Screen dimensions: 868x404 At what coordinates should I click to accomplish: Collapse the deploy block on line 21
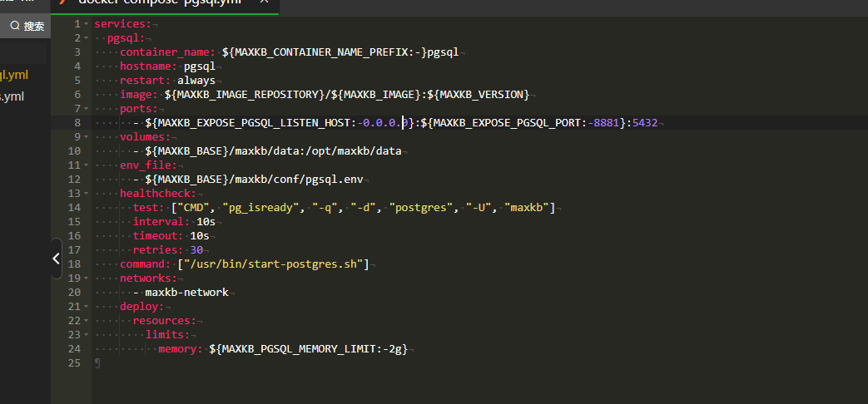pyautogui.click(x=86, y=307)
